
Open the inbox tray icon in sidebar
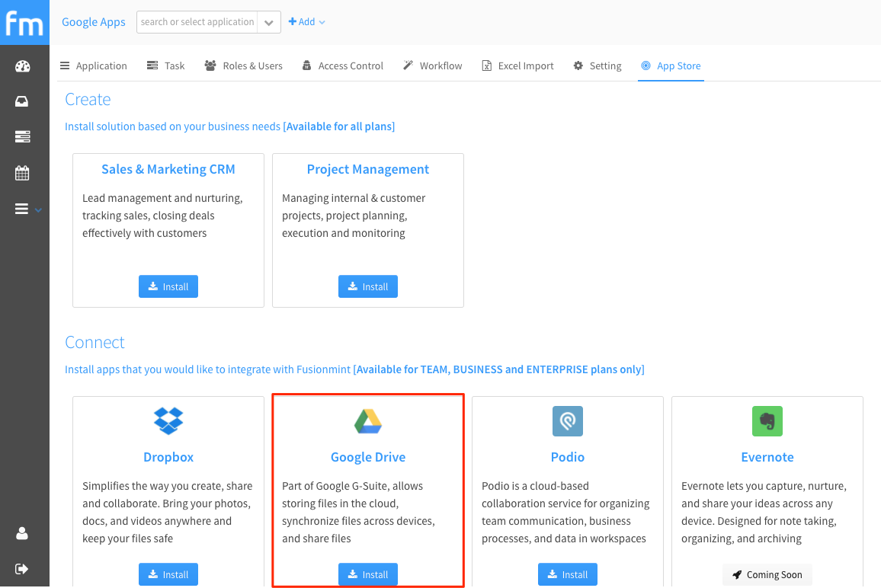(22, 101)
